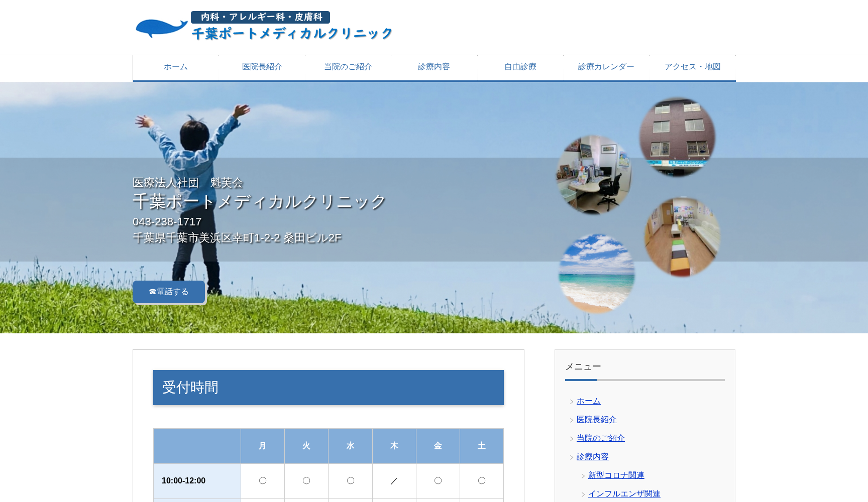868x502 pixels.
Task: Follow the ホーム link in the sidebar menu
Action: click(x=588, y=401)
